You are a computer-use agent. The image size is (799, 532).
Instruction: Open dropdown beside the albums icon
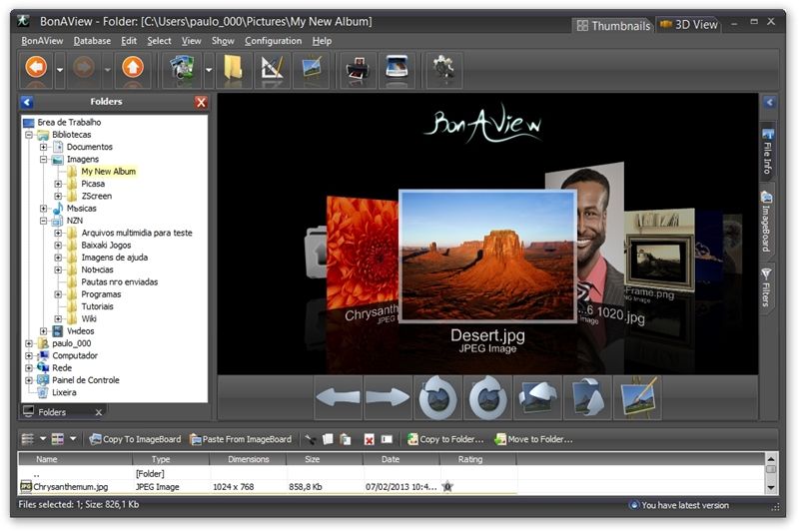pos(209,69)
